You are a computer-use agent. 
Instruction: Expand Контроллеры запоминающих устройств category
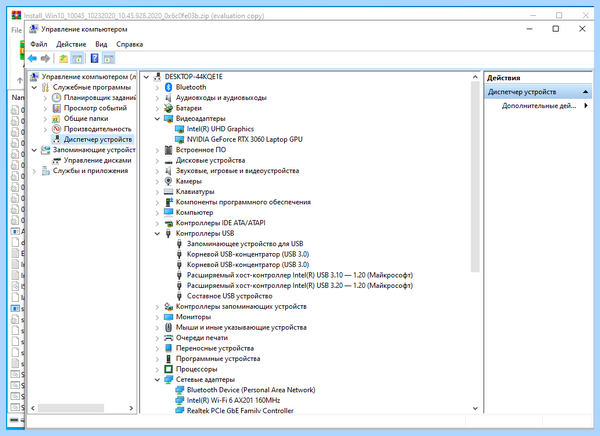click(x=157, y=307)
